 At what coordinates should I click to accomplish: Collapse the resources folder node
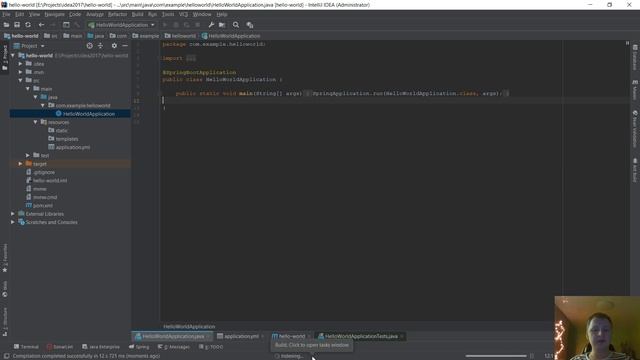point(36,122)
